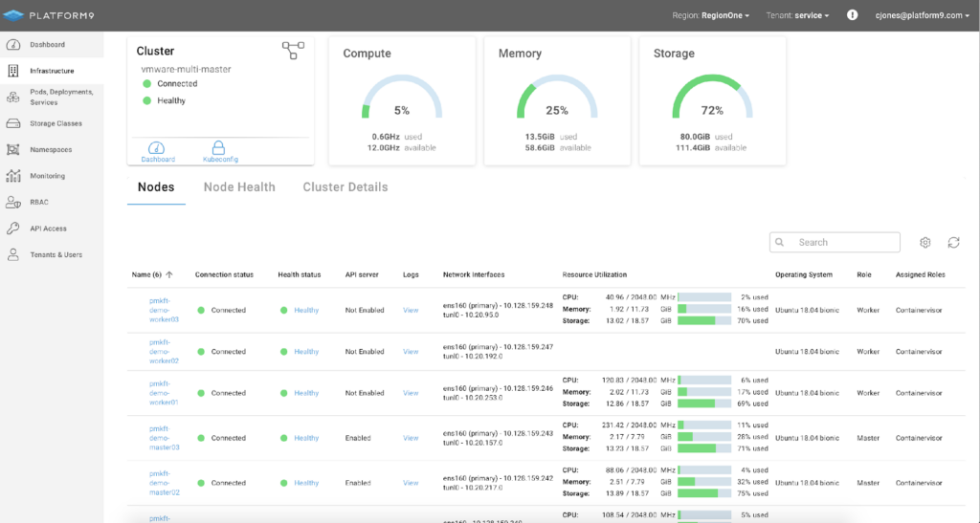The image size is (980, 523).
Task: View logs for pmkft-demo-worker03
Action: [411, 310]
